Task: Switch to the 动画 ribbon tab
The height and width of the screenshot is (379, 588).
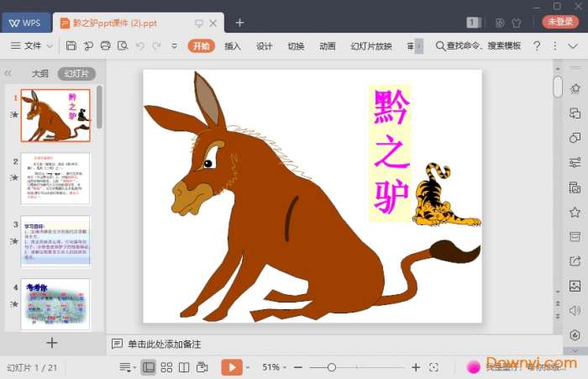Action: [x=328, y=46]
